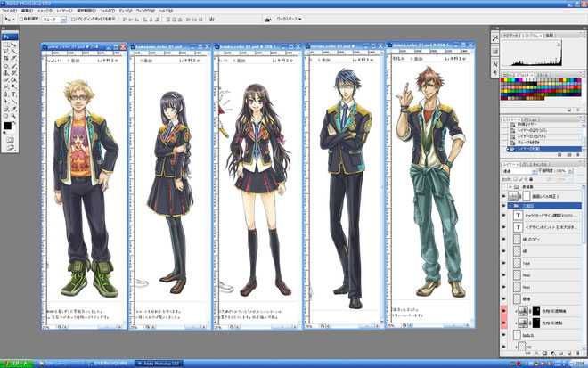The width and height of the screenshot is (588, 368).
Task: Hide the face1 layer
Action: tap(503, 287)
